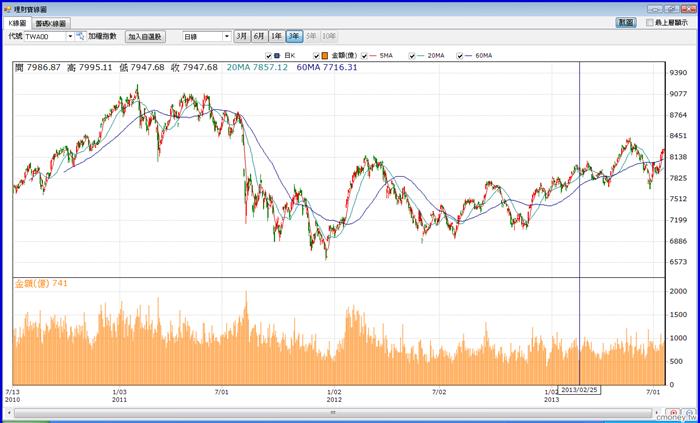The image size is (700, 423).
Task: Toggle the 60MA line checkbox
Action: click(x=460, y=56)
